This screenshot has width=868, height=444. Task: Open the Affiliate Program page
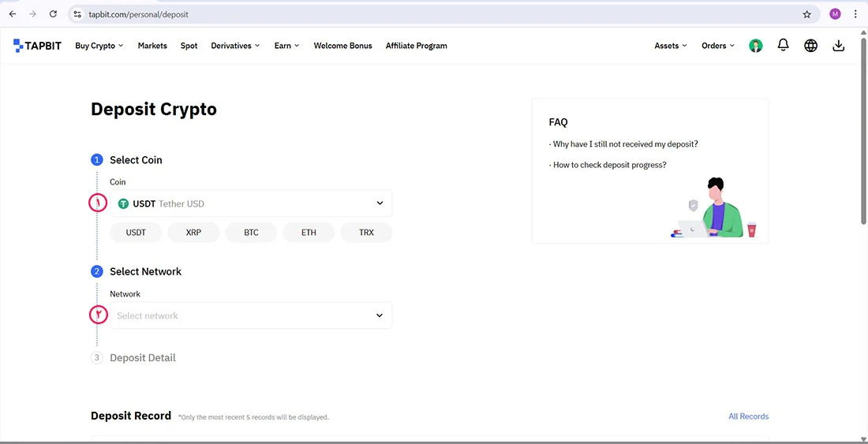[417, 46]
